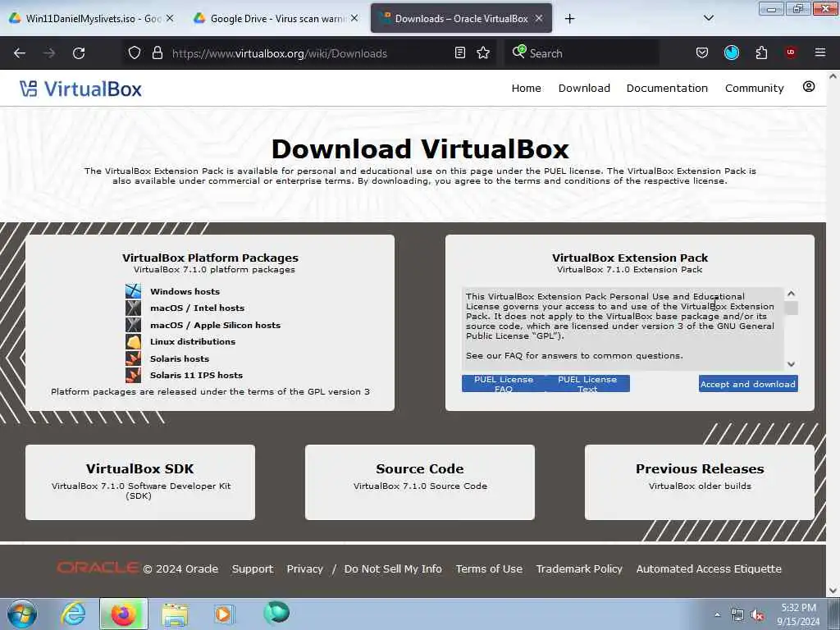
Task: Click the macOS / Intel hosts link
Action: 197,308
